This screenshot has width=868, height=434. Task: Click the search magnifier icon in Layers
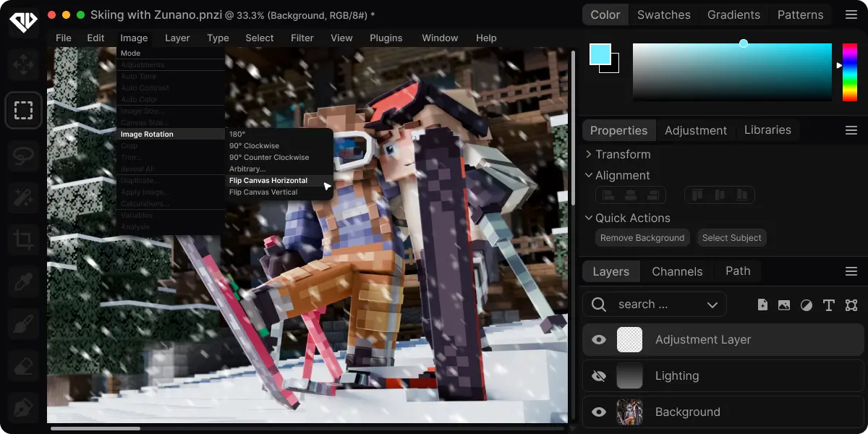[x=599, y=305]
